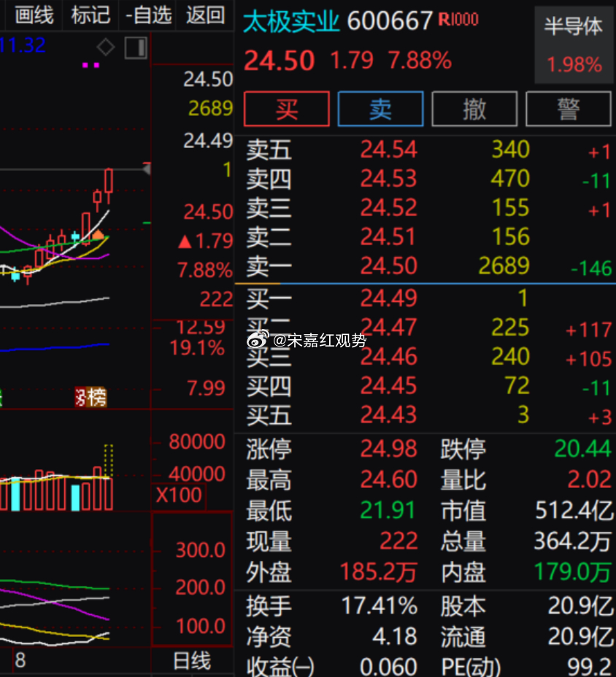
Task: Click inner volume 179.0万
Action: [x=573, y=572]
